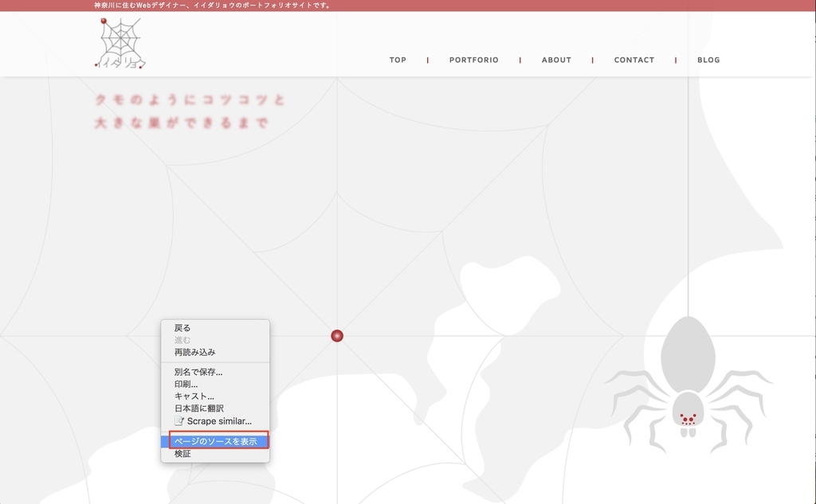816x504 pixels.
Task: Choose 別名で保存... in the context menu
Action: [215, 372]
